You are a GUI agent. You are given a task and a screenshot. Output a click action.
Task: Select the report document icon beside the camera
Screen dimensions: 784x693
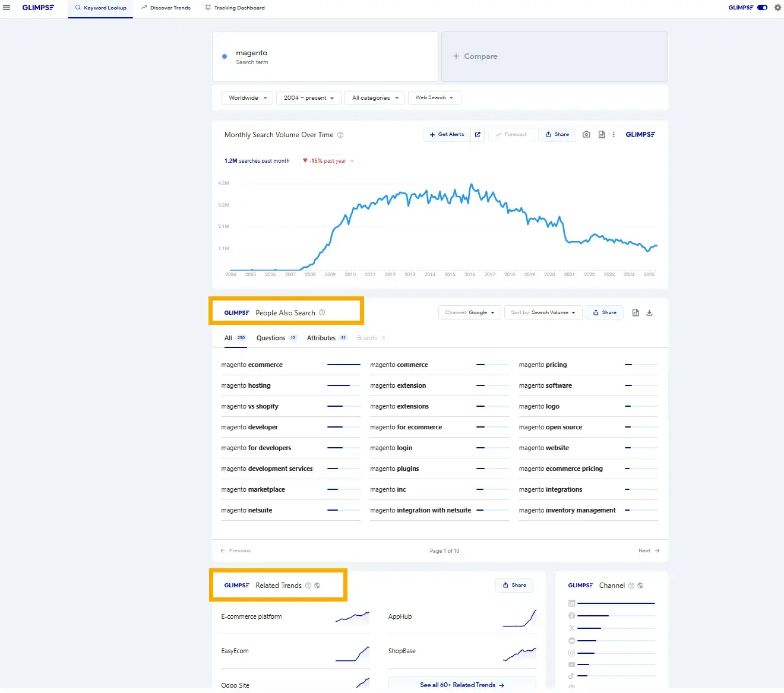point(601,134)
